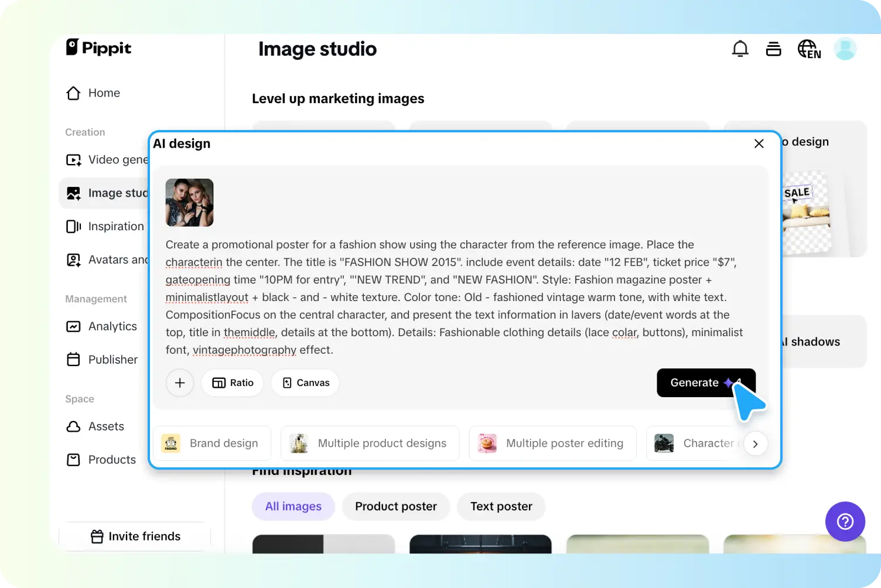Switch to the Text poster tab
The width and height of the screenshot is (881, 588).
click(x=501, y=506)
